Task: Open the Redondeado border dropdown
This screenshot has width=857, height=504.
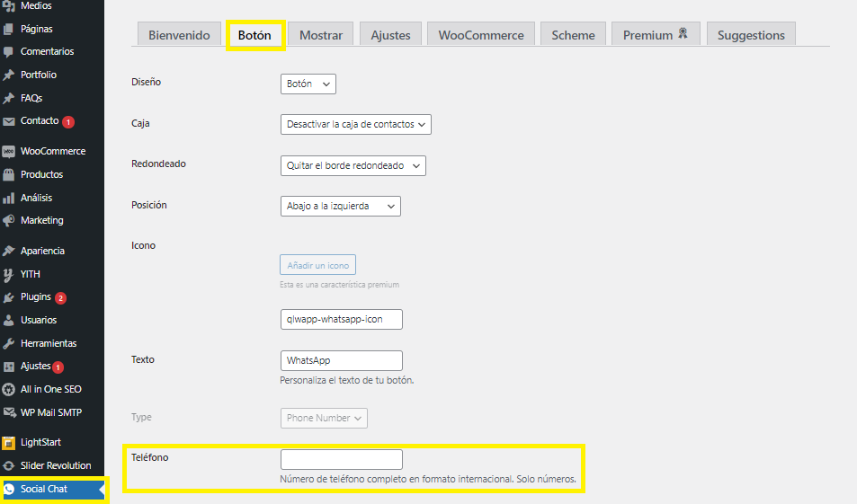Action: (x=353, y=165)
